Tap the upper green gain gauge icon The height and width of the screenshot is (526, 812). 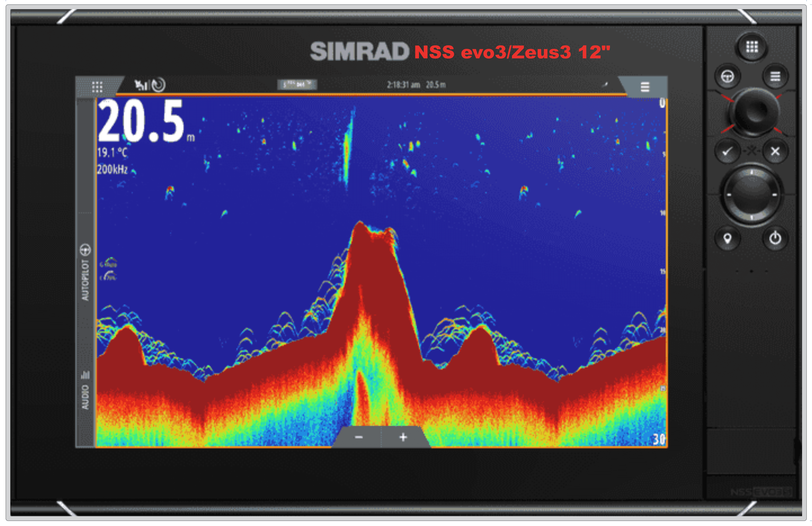point(109,262)
